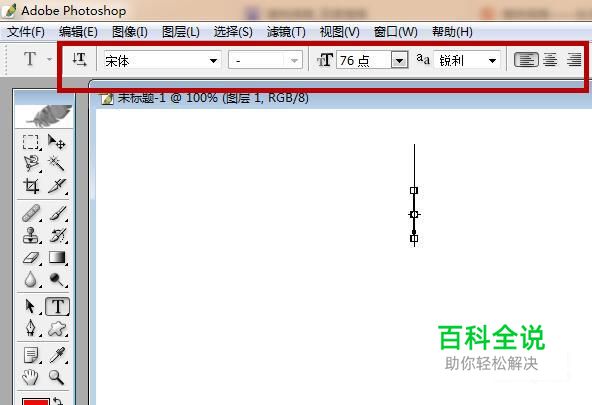Select the Hand tool
Viewport: 592px width, 405px height.
(31, 377)
